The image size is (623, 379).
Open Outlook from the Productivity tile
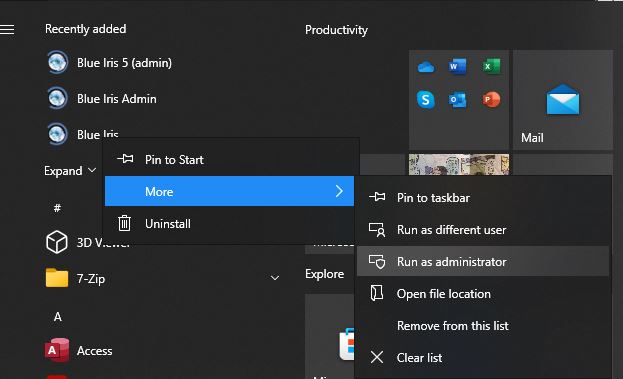click(x=457, y=100)
